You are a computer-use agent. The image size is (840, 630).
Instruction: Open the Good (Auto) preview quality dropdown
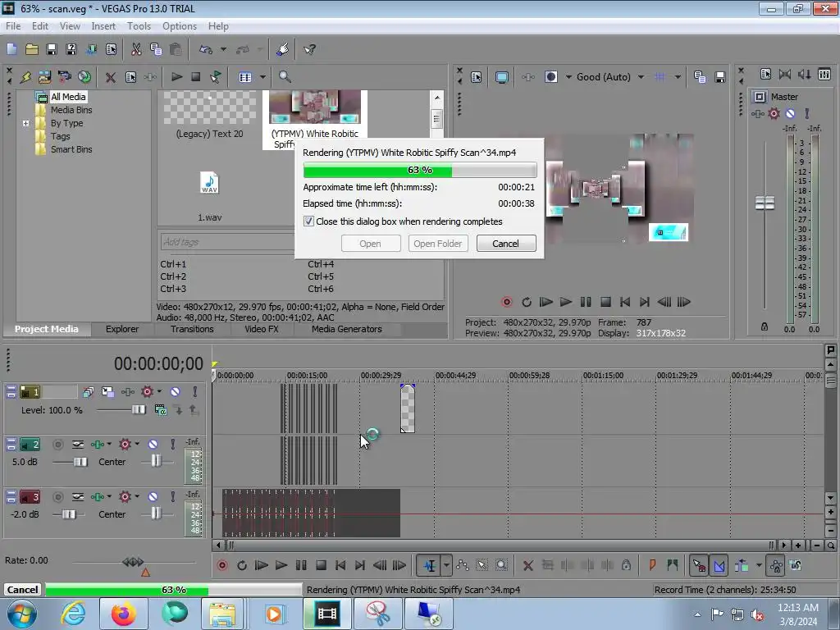click(641, 77)
